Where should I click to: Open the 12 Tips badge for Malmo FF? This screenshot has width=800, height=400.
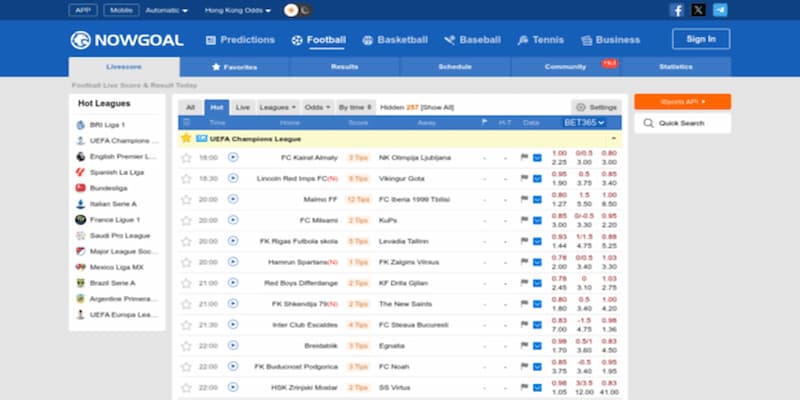point(358,199)
